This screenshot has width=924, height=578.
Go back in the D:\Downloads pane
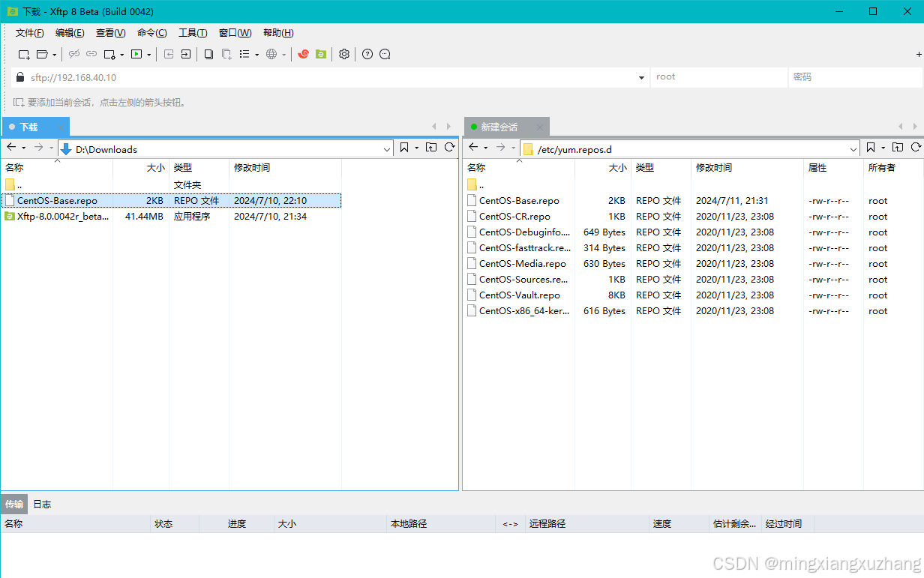point(11,148)
